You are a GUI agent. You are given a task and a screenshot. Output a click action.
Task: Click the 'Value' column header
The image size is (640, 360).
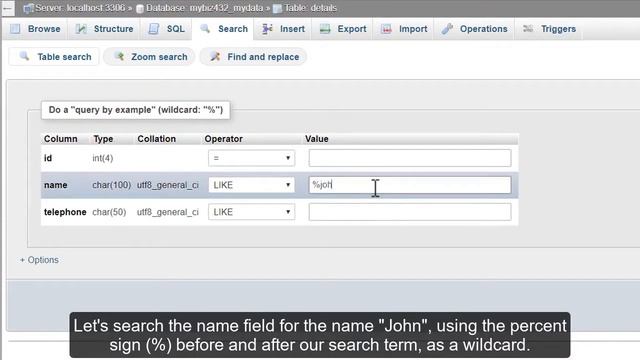(317, 139)
